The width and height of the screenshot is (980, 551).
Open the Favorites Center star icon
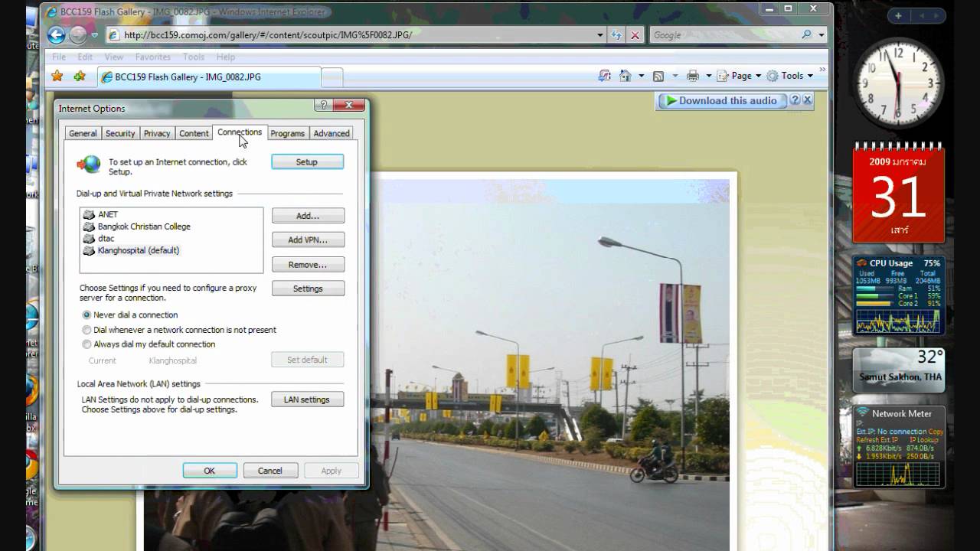(x=57, y=77)
